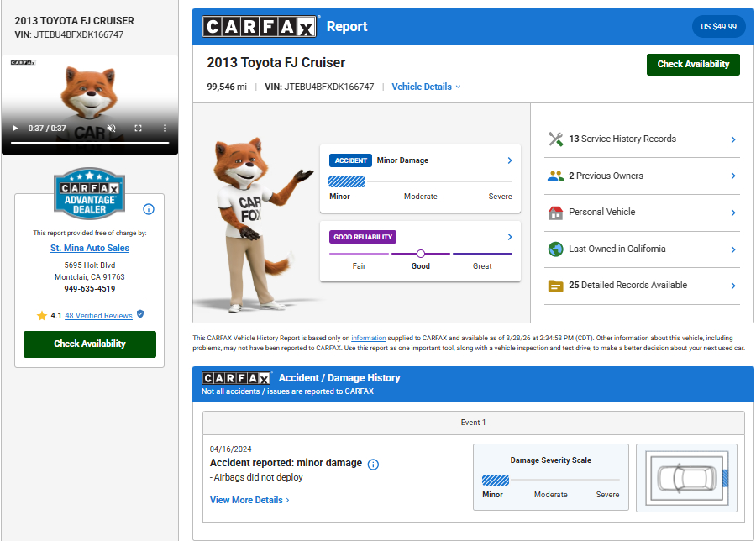Click the verified shield icon
Screen dimensions: 756x541
(140, 314)
